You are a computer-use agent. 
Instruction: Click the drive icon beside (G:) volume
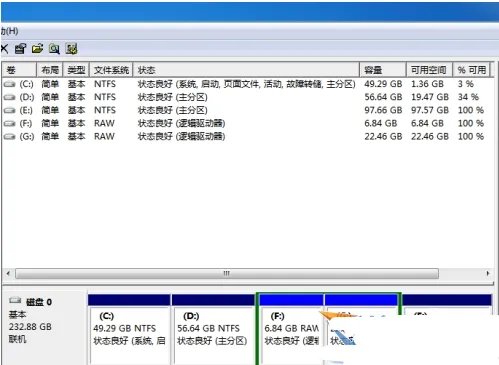(9, 137)
